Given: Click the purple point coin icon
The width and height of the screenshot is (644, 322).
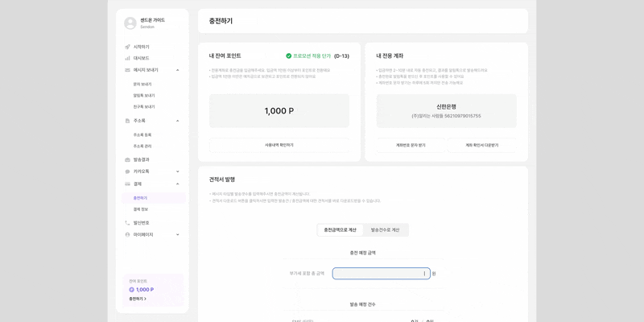Looking at the screenshot, I should coord(132,290).
